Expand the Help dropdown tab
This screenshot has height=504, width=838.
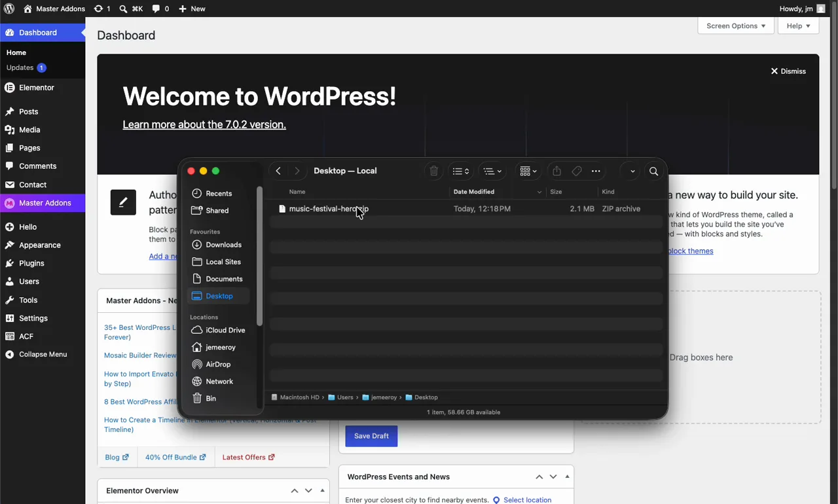coord(798,26)
